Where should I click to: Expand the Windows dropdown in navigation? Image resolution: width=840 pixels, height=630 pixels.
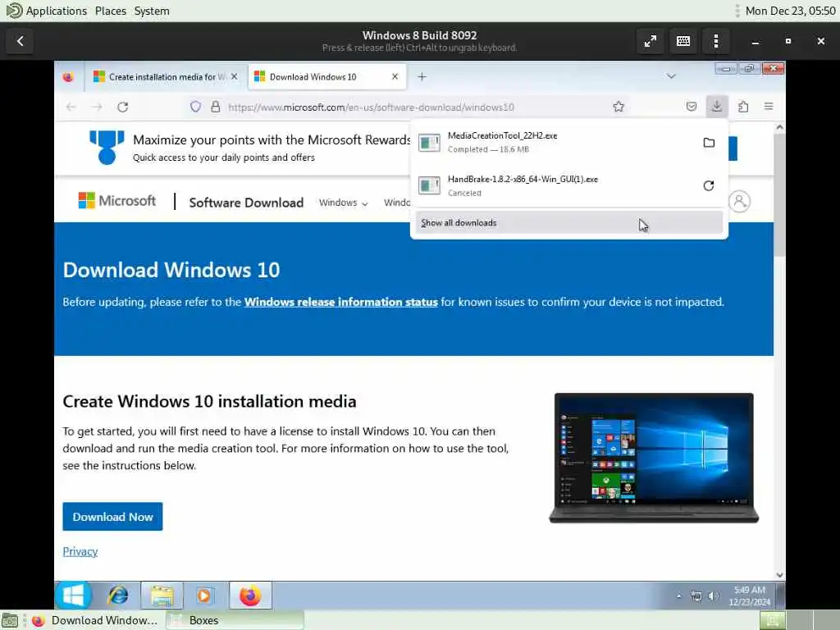pyautogui.click(x=344, y=203)
